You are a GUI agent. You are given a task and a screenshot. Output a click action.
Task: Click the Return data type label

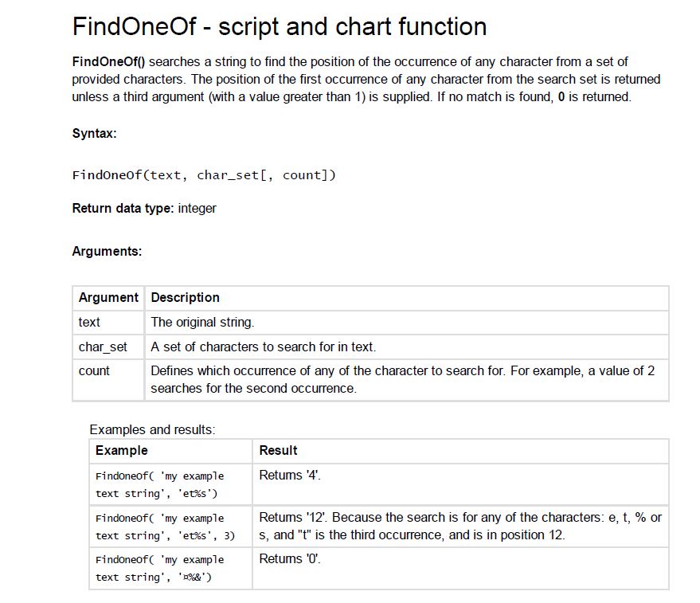coord(123,208)
